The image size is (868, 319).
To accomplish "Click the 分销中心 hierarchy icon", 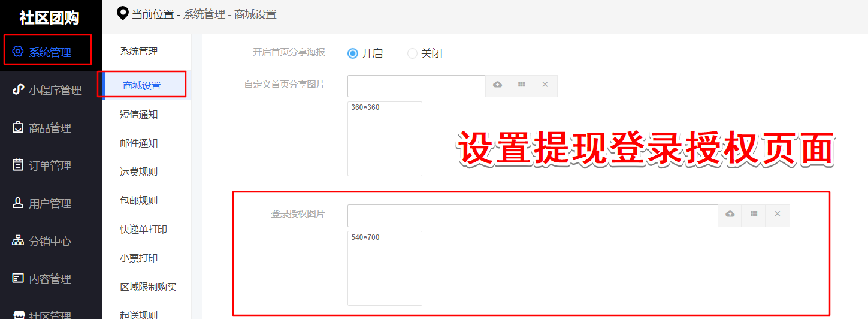I will [x=18, y=241].
